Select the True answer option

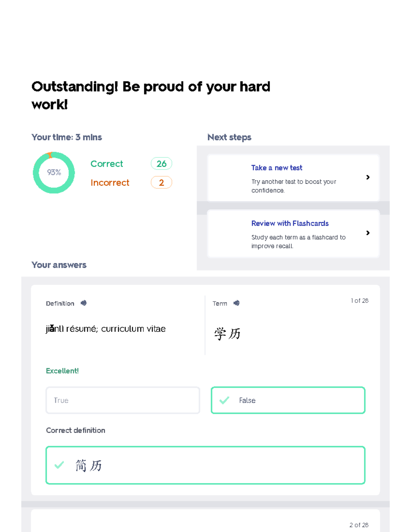pyautogui.click(x=123, y=400)
